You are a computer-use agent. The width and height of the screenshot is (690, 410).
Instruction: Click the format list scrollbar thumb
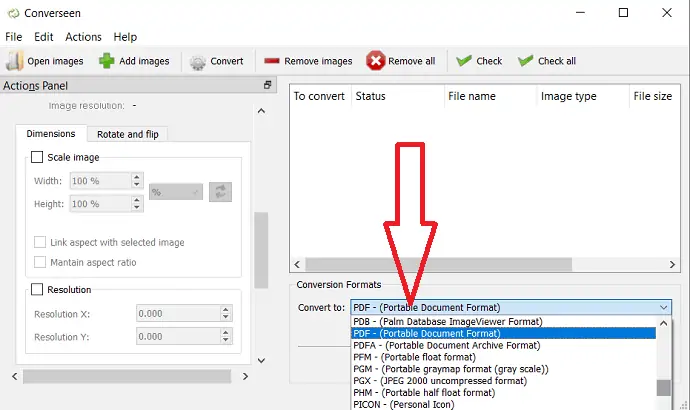pos(664,388)
